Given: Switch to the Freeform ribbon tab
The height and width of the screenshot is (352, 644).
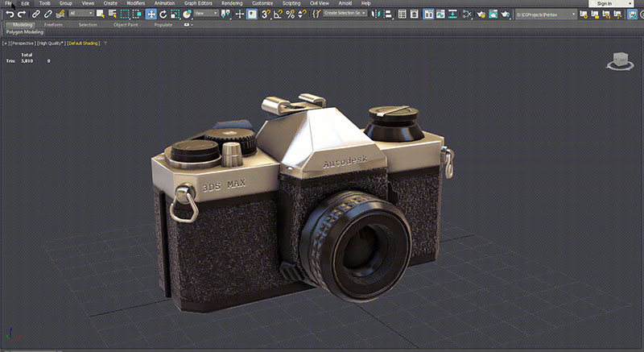Looking at the screenshot, I should [x=53, y=25].
